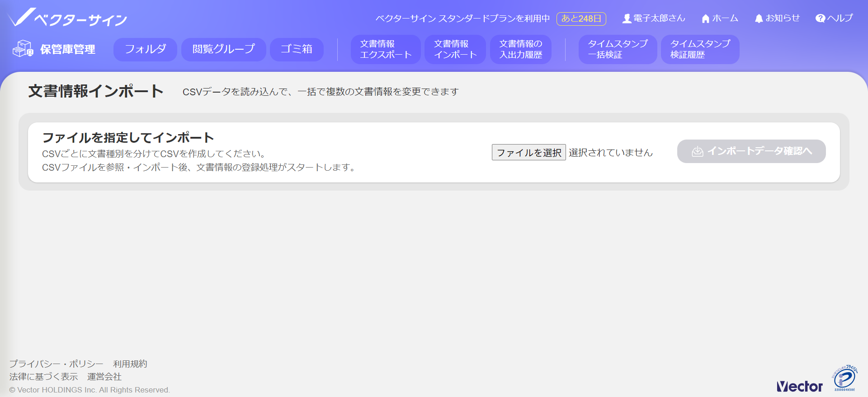This screenshot has width=868, height=397.
Task: Open ヘルプ question mark icon
Action: point(820,19)
